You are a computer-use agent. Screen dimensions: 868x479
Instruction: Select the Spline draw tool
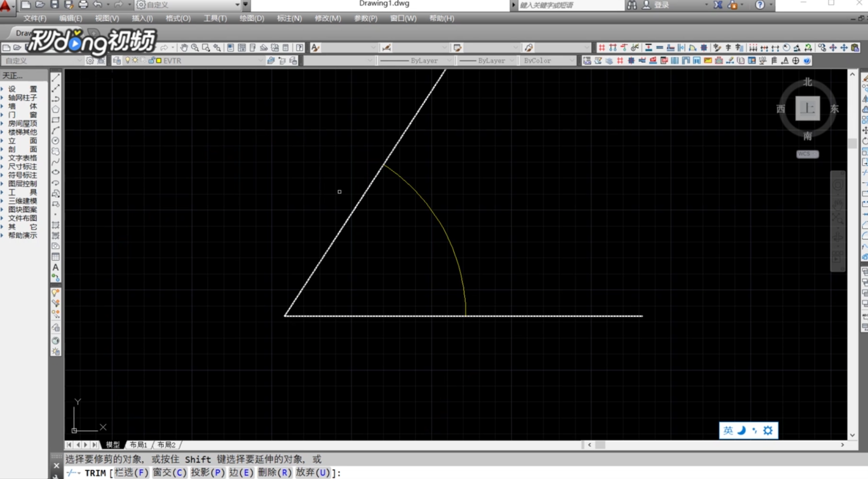click(56, 162)
